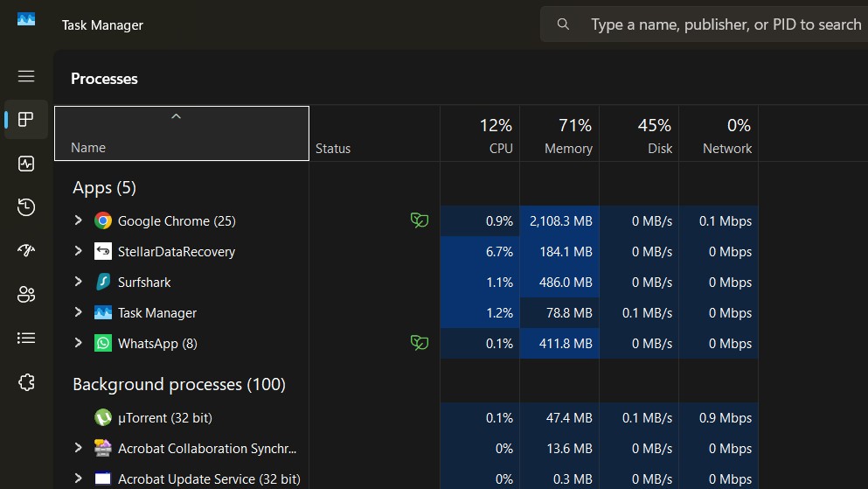Open App history sidebar icon
The width and height of the screenshot is (868, 489).
tap(26, 207)
